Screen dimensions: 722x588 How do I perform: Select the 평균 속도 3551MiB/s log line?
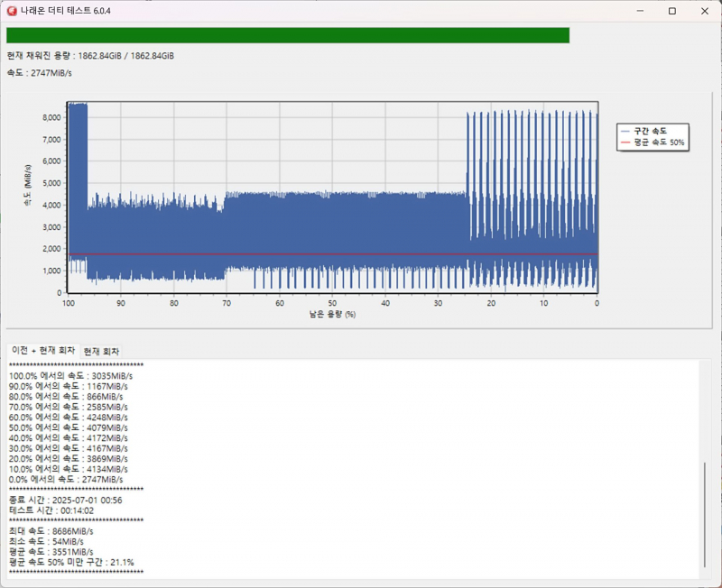click(x=51, y=552)
